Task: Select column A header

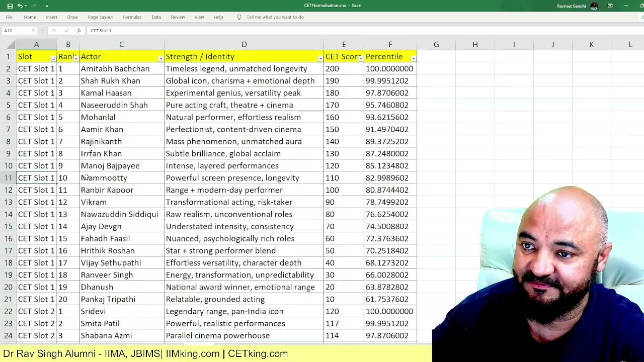Action: click(x=36, y=45)
